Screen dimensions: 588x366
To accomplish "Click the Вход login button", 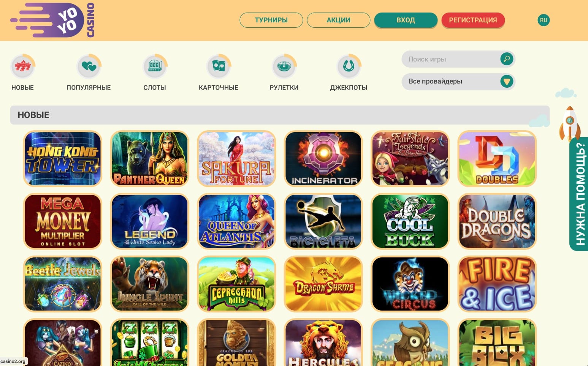I will click(406, 20).
